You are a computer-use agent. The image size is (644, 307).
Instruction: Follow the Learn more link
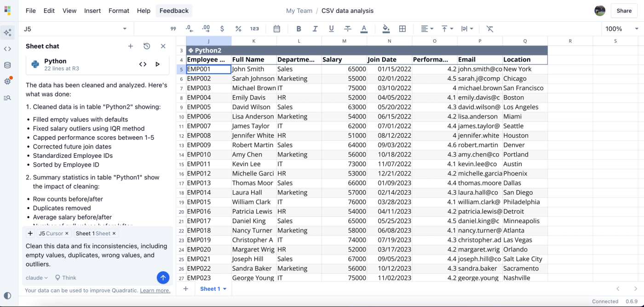coord(155,290)
